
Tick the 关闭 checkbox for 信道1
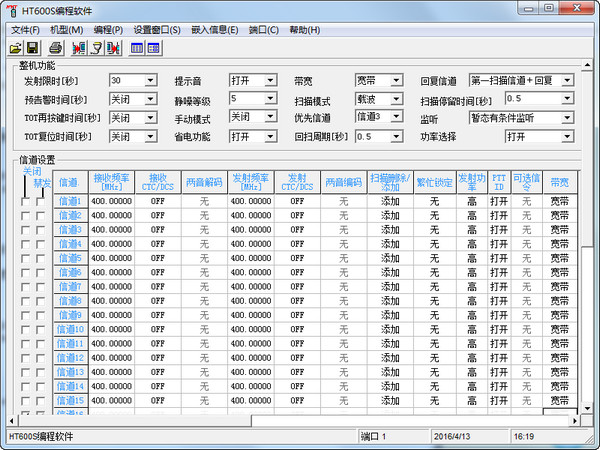(25, 202)
